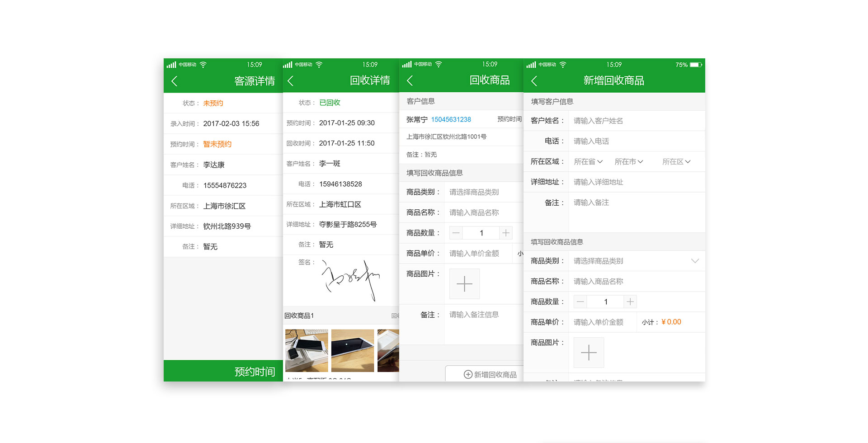Click back arrow on 新增回收商品 header
The image size is (868, 443).
tap(534, 81)
